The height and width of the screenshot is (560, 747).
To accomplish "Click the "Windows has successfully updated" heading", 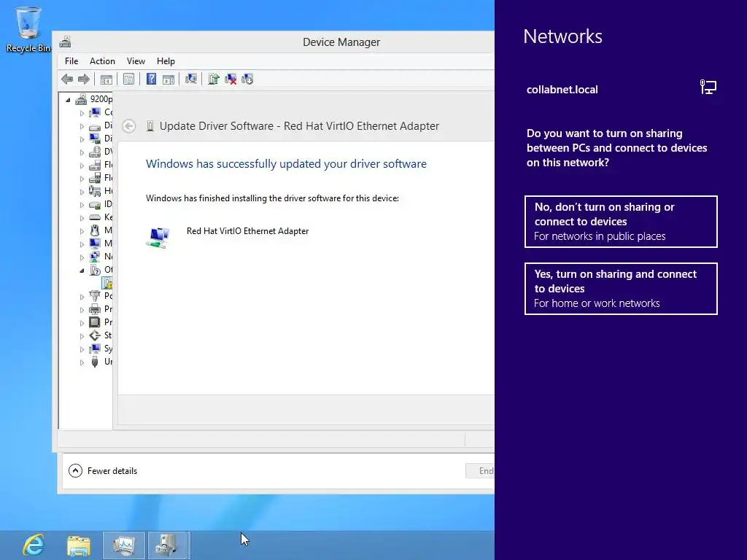I will [286, 164].
